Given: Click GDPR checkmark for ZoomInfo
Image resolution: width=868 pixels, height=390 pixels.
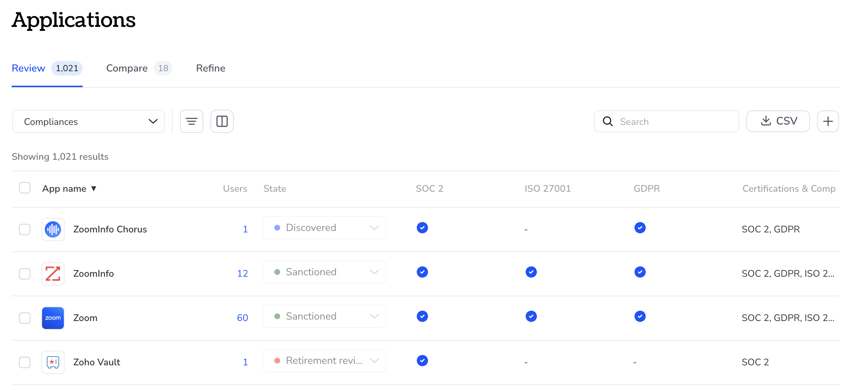Looking at the screenshot, I should point(640,272).
